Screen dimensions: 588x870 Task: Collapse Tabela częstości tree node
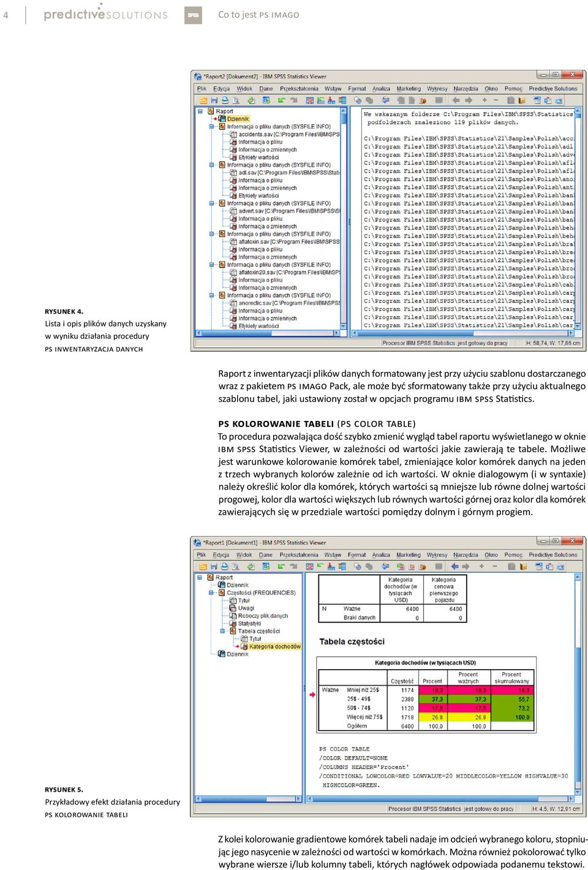223,631
